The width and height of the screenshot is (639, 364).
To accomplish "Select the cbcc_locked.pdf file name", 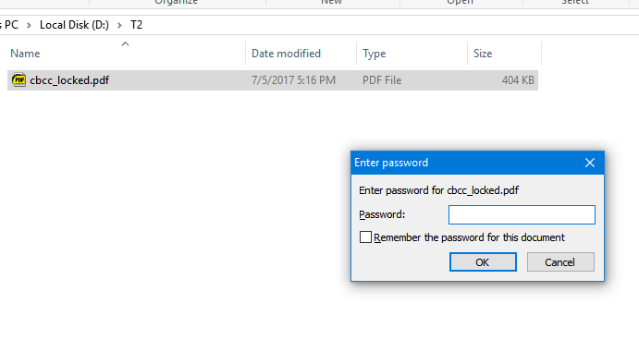I will tap(69, 80).
